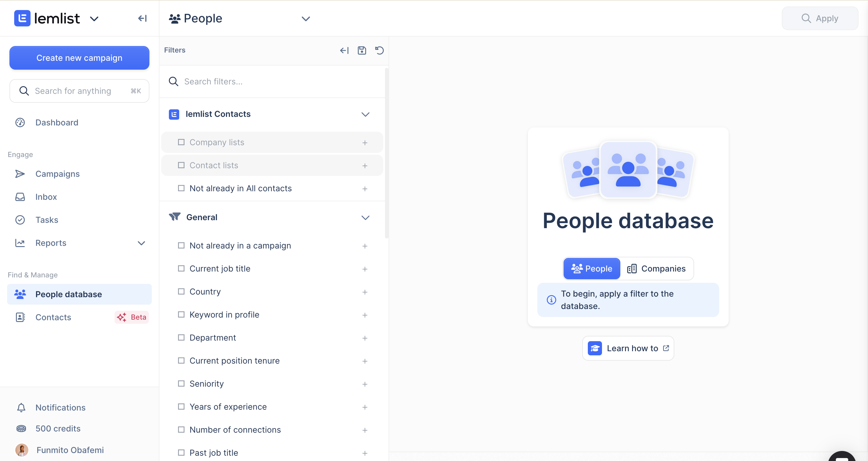
Task: Click the info icon in the begin hint
Action: [x=551, y=300]
